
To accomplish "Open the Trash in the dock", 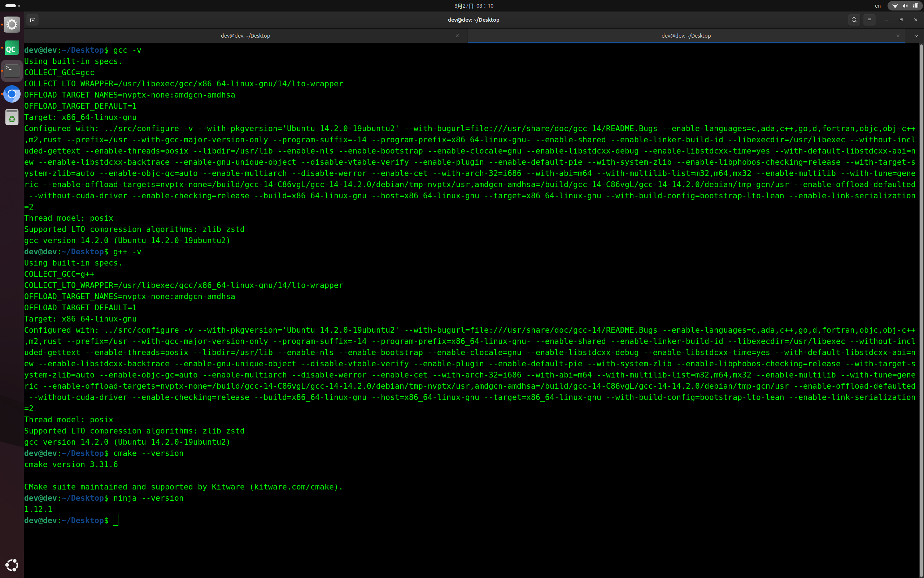I will [12, 117].
